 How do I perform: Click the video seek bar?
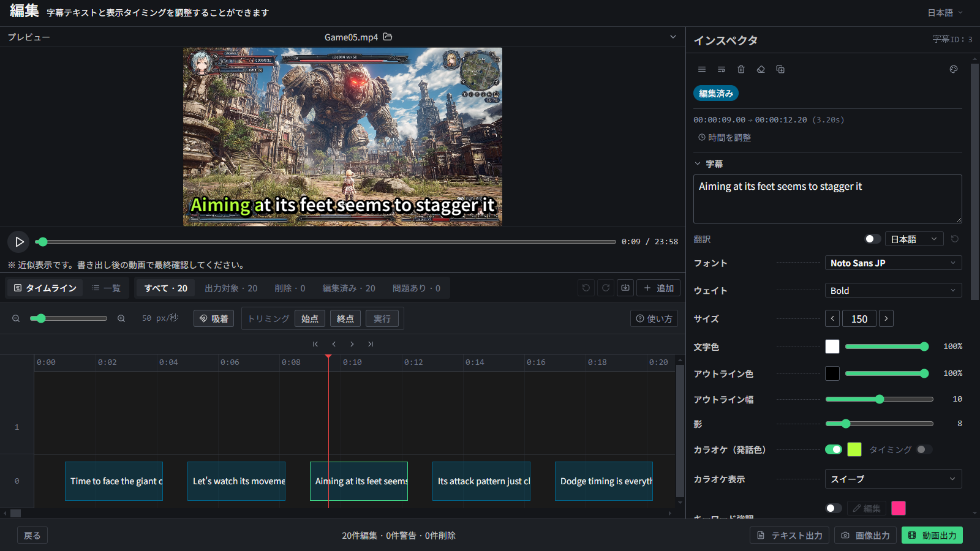pos(326,242)
